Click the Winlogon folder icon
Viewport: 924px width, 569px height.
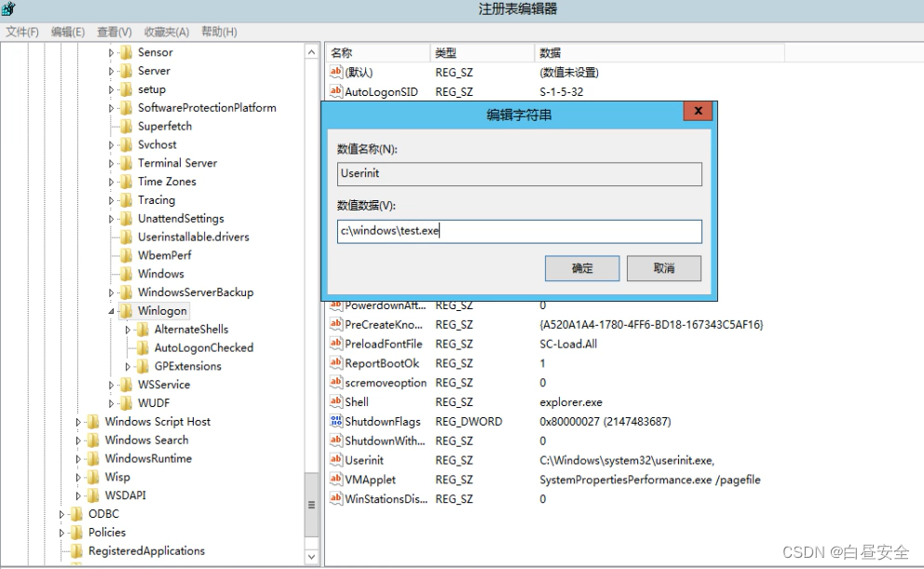click(x=126, y=311)
